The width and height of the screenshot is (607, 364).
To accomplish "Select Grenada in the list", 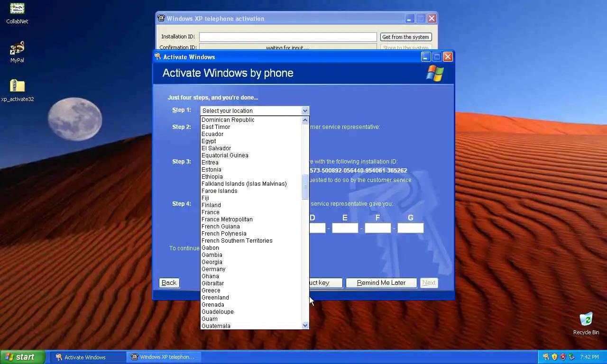I will point(251,305).
